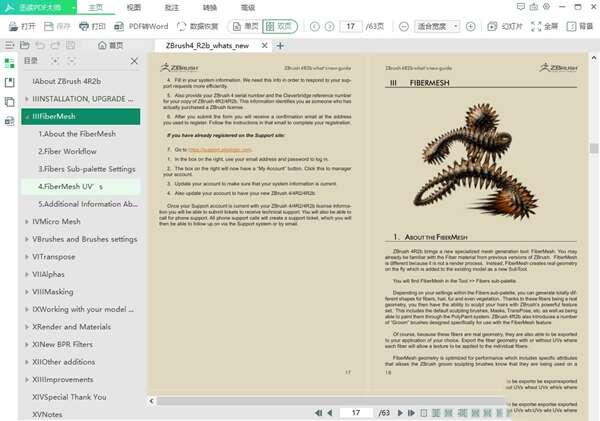This screenshot has height=421, width=600.
Task: Close the 目录 outline panel
Action: (x=135, y=62)
